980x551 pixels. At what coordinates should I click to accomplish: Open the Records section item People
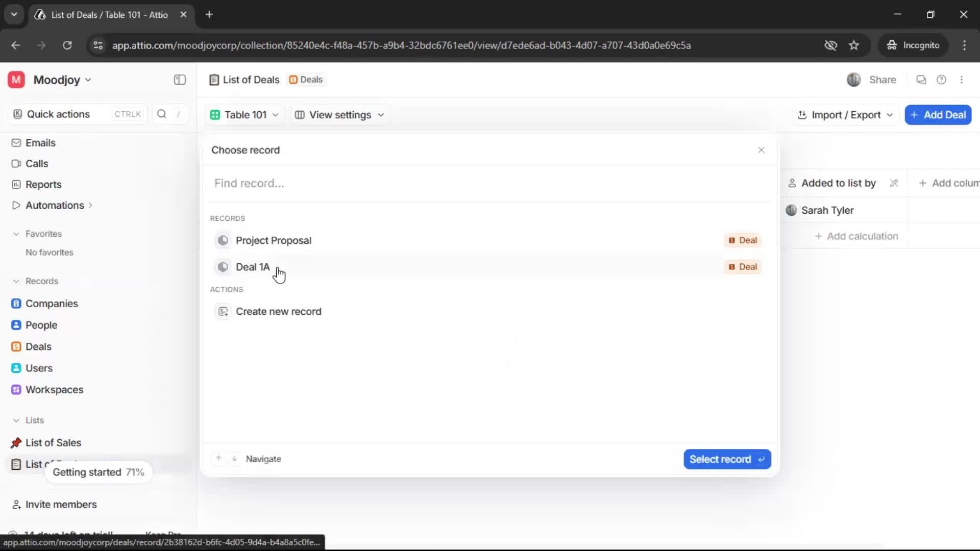(x=41, y=325)
